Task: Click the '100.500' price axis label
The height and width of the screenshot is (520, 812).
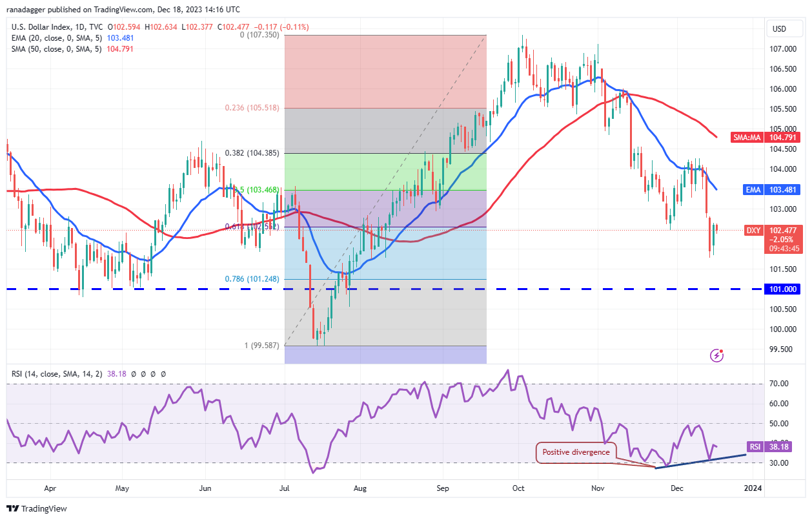Action: click(x=784, y=309)
